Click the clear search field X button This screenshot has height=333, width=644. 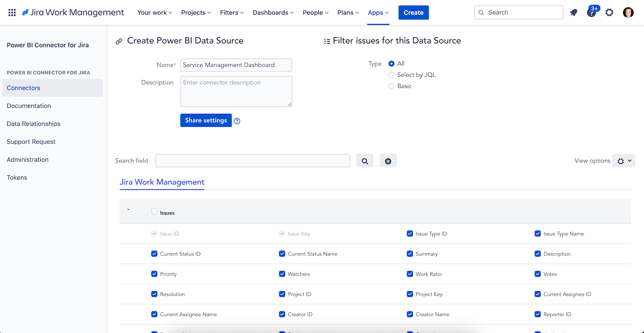point(388,161)
